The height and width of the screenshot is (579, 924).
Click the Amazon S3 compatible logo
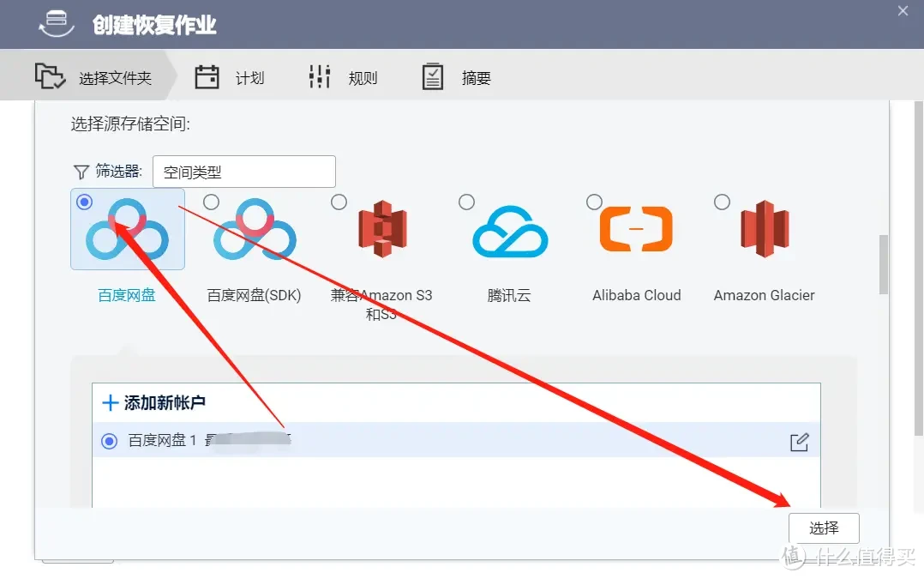[382, 229]
